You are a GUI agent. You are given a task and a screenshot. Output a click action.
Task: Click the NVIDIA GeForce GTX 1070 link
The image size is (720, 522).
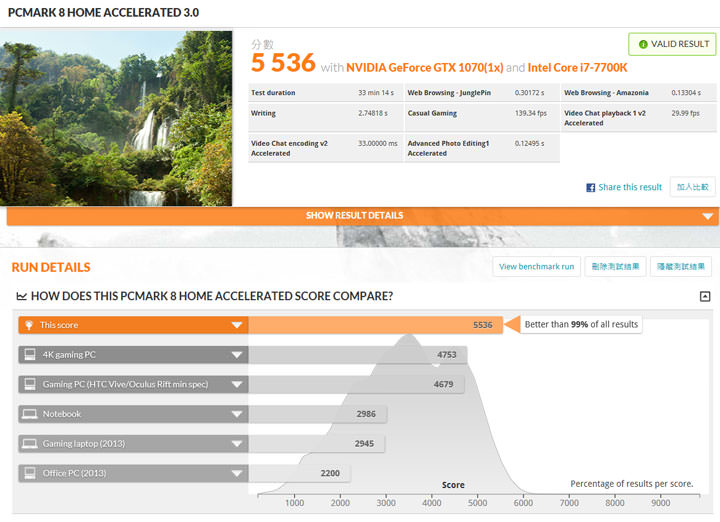click(x=424, y=67)
